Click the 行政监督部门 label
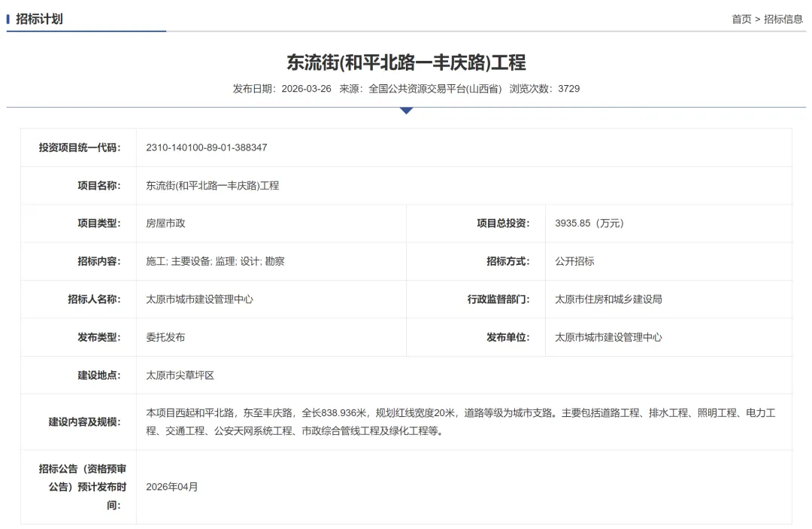This screenshot has width=812, height=529. click(x=498, y=299)
